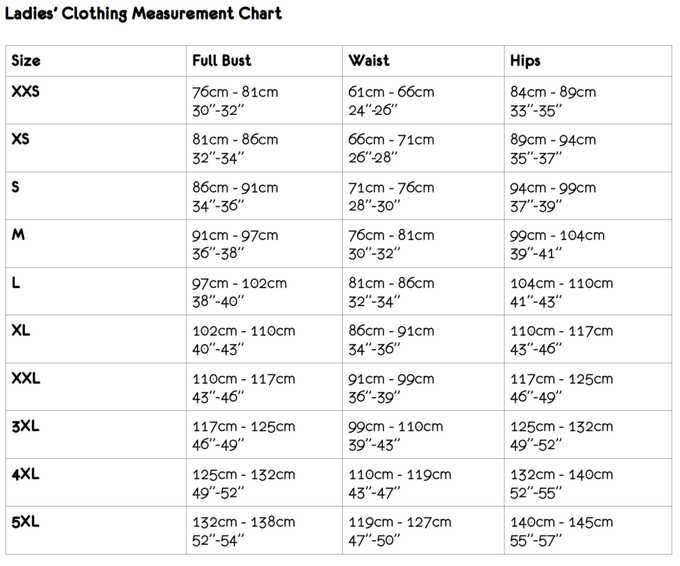Select the S size row label
Image resolution: width=680 pixels, height=566 pixels.
15,187
